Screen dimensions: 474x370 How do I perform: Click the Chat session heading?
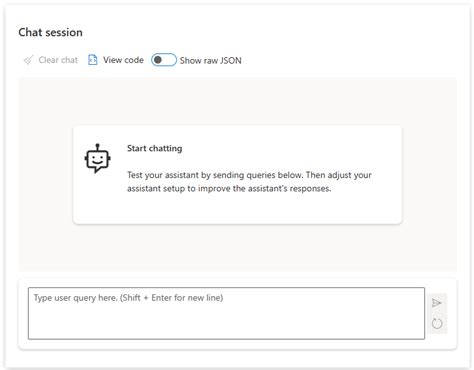click(50, 32)
